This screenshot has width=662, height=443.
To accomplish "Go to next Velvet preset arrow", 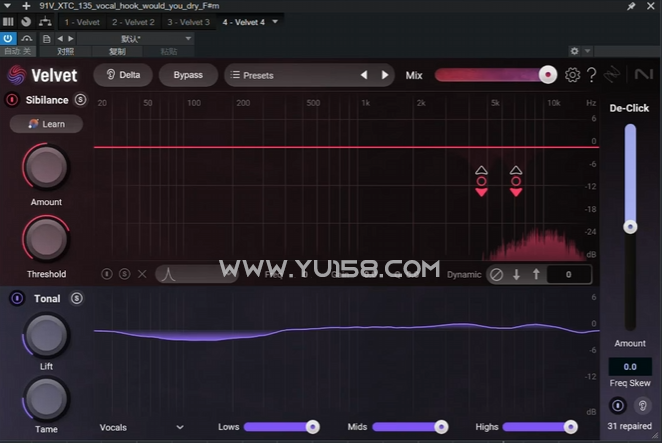I will tap(385, 75).
